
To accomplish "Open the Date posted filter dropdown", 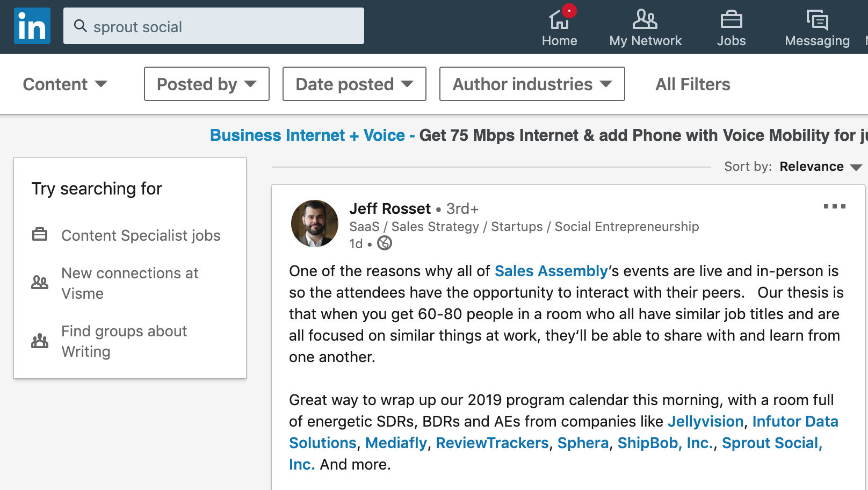I will [x=354, y=84].
